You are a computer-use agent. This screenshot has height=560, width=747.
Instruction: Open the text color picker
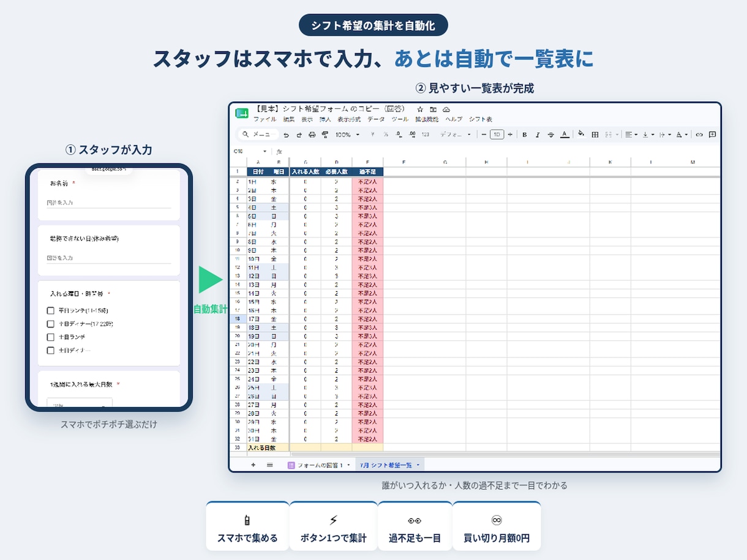[565, 135]
